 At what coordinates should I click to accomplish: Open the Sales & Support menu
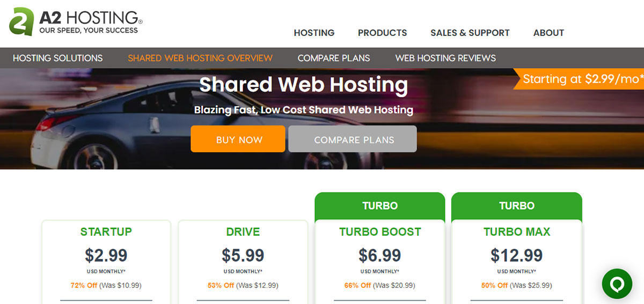(x=470, y=33)
